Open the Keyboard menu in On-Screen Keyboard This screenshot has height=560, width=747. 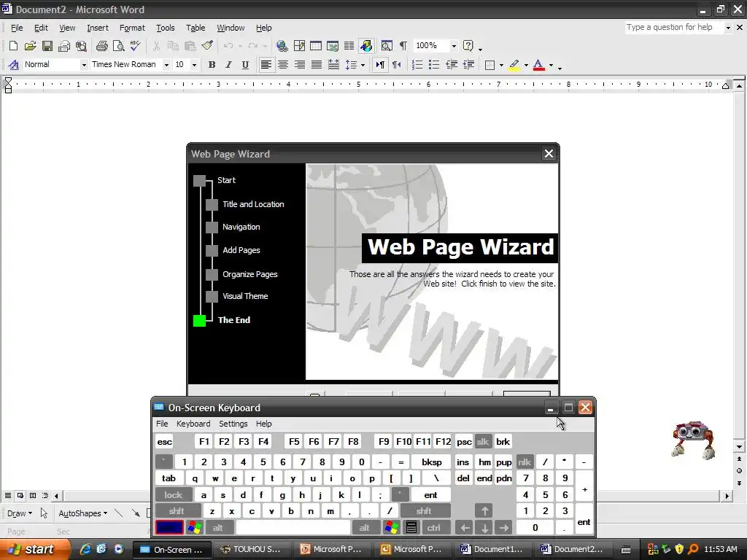click(193, 424)
